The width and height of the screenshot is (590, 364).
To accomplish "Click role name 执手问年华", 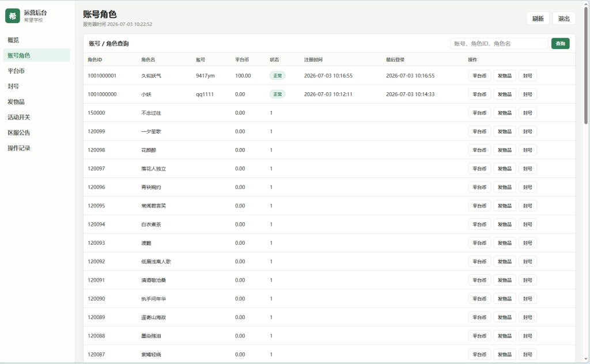I will (153, 298).
